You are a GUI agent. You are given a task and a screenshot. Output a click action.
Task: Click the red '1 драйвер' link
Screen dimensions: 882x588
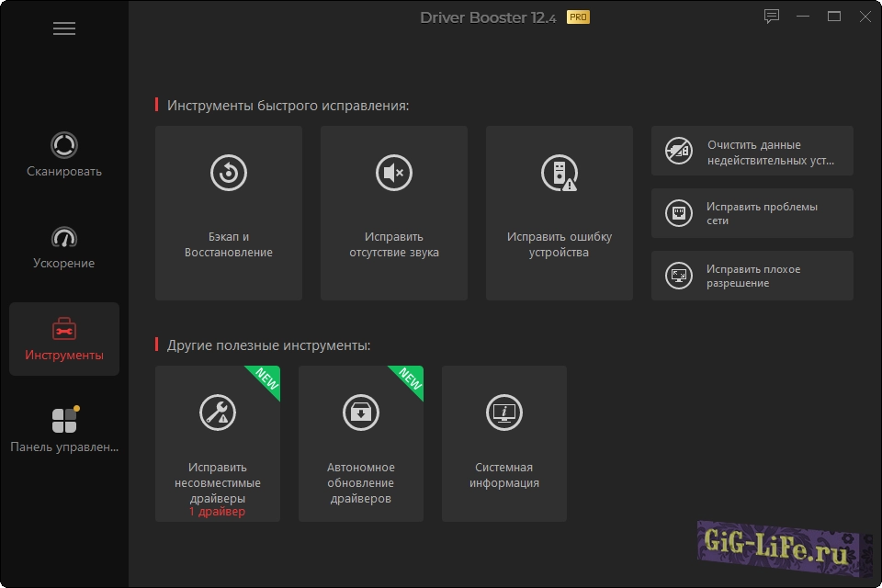[218, 512]
